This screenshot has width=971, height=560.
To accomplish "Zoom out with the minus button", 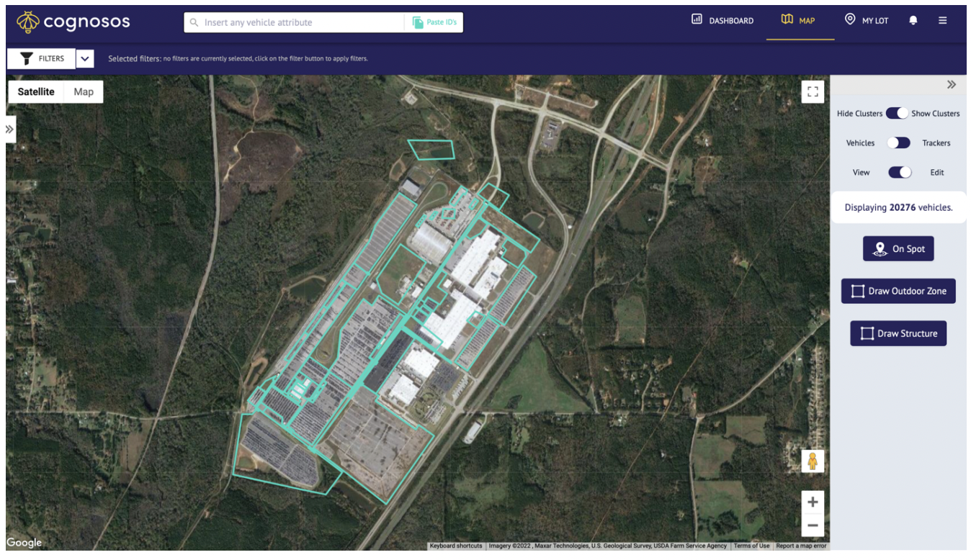I will tap(813, 525).
